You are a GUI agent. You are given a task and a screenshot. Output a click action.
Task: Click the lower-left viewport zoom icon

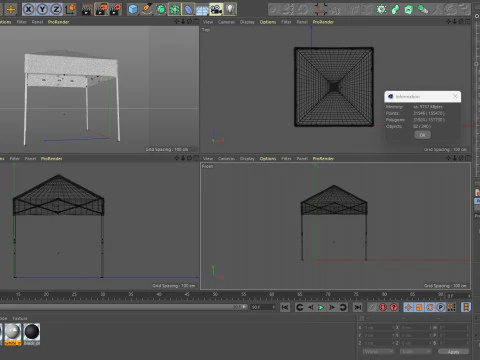tap(183, 158)
